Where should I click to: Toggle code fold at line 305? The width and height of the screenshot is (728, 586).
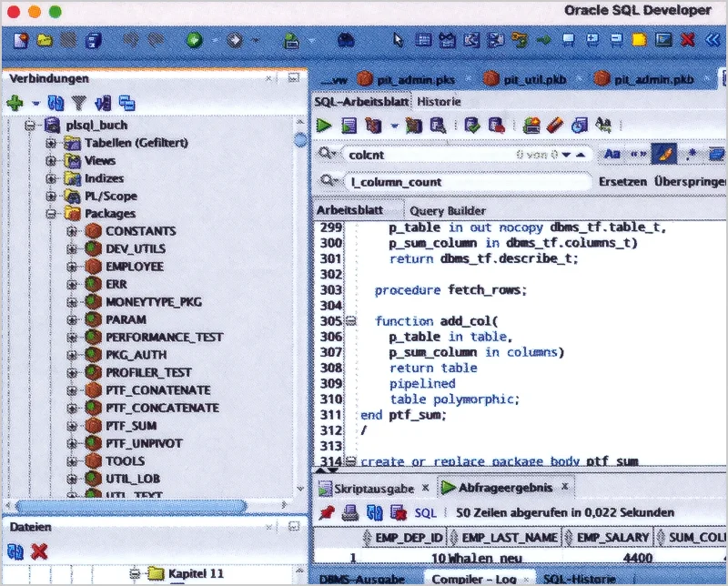point(351,321)
